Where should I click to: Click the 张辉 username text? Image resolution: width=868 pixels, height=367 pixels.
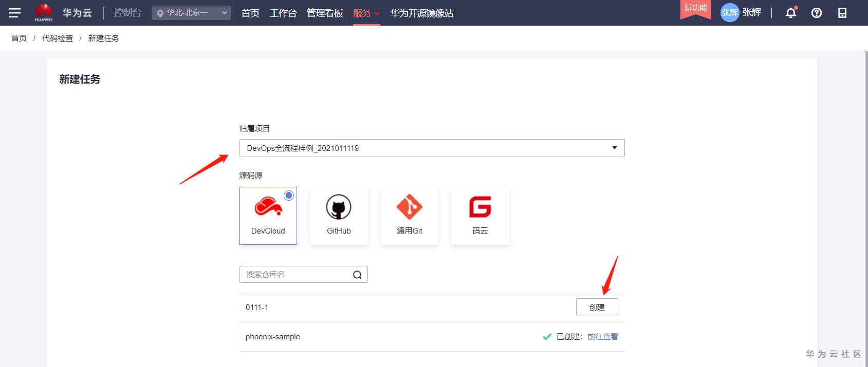tap(751, 12)
